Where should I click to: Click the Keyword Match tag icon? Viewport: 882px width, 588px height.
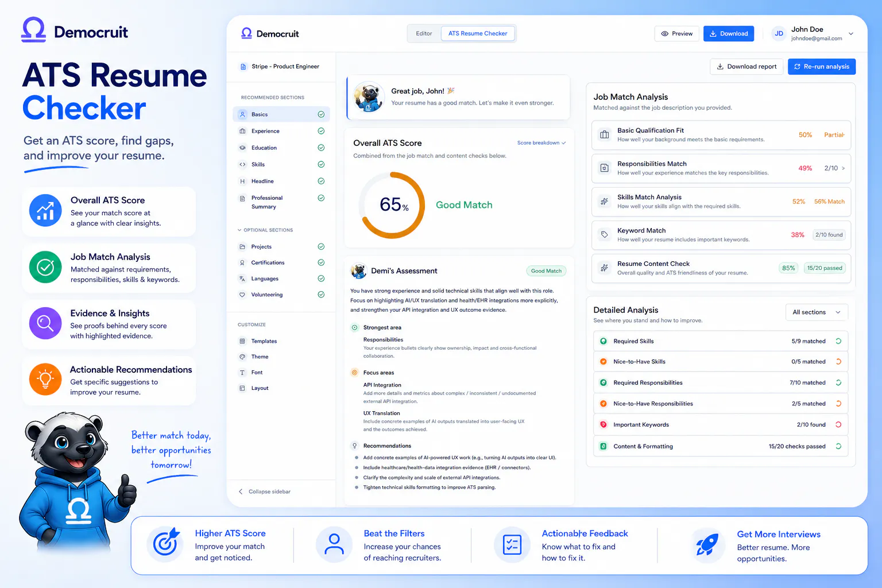[604, 234]
